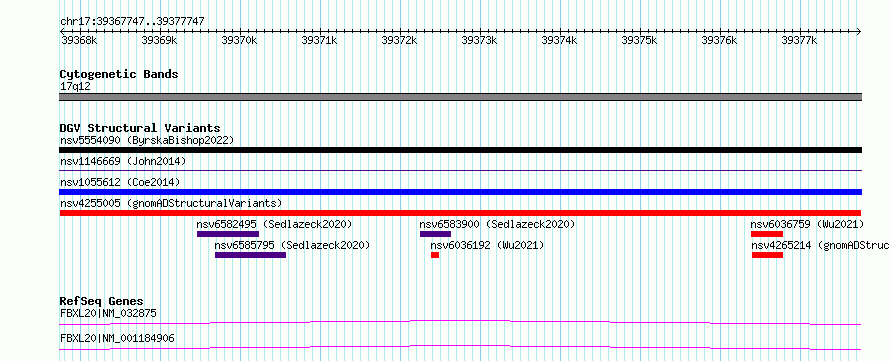Click the RefSeq Genes track title
This screenshot has width=890, height=361.
click(102, 301)
